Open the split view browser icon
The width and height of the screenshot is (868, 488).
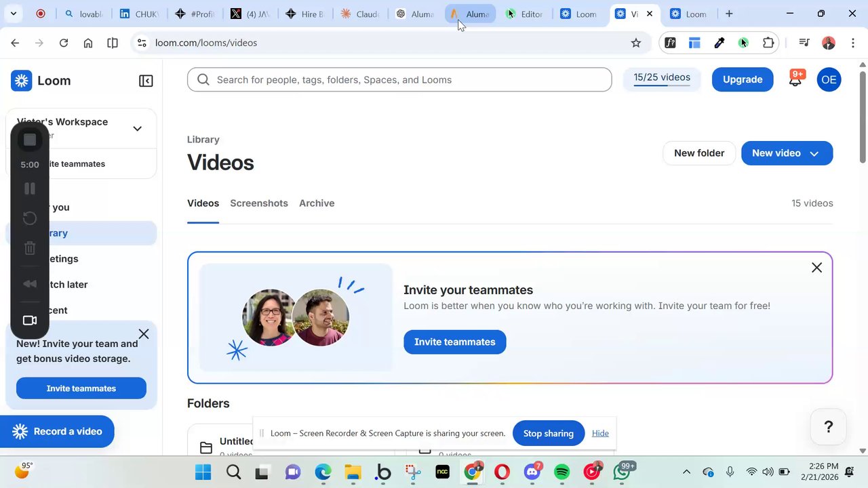click(113, 43)
